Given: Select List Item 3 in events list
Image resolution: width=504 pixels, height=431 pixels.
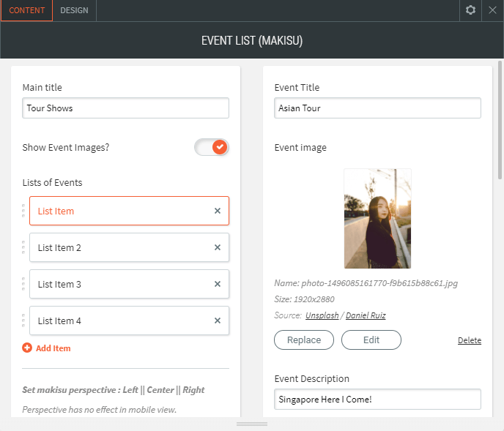Looking at the screenshot, I should click(117, 284).
